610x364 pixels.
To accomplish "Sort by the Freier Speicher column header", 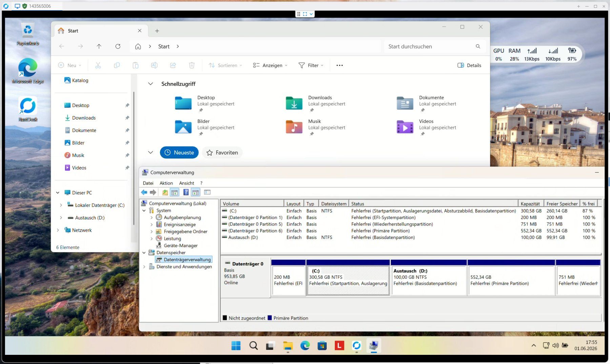I will (x=562, y=204).
